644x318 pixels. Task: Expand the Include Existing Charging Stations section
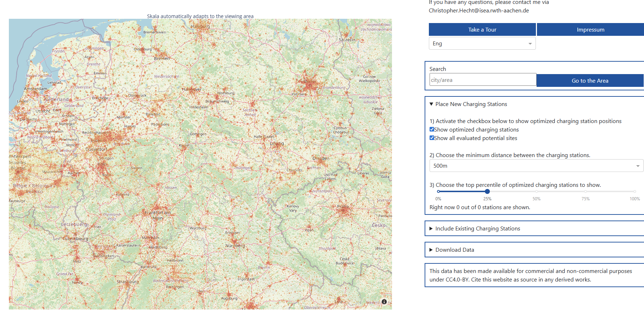pos(477,229)
